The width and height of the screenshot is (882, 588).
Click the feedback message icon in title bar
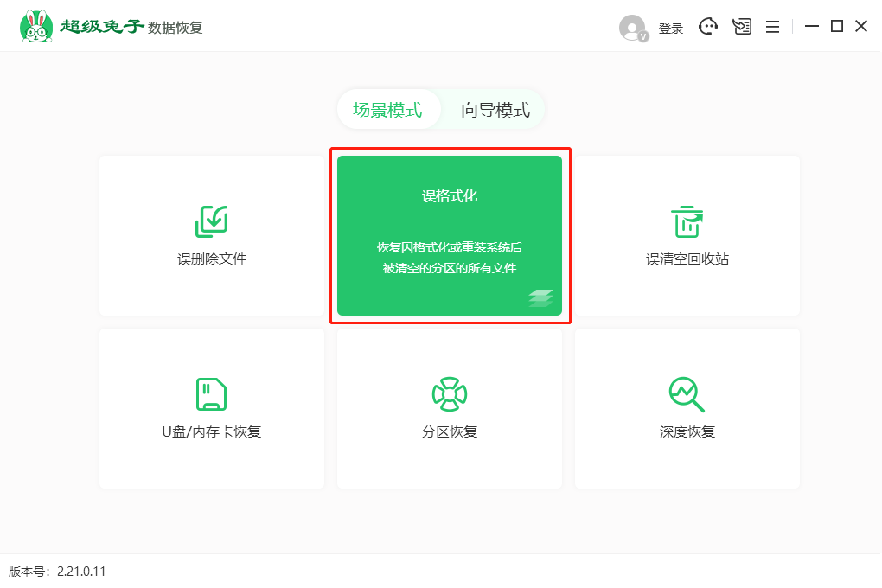click(x=742, y=27)
